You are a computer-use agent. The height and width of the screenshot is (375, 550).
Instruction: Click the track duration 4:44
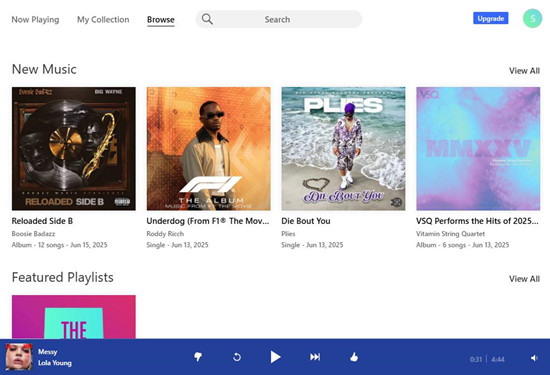(x=498, y=359)
